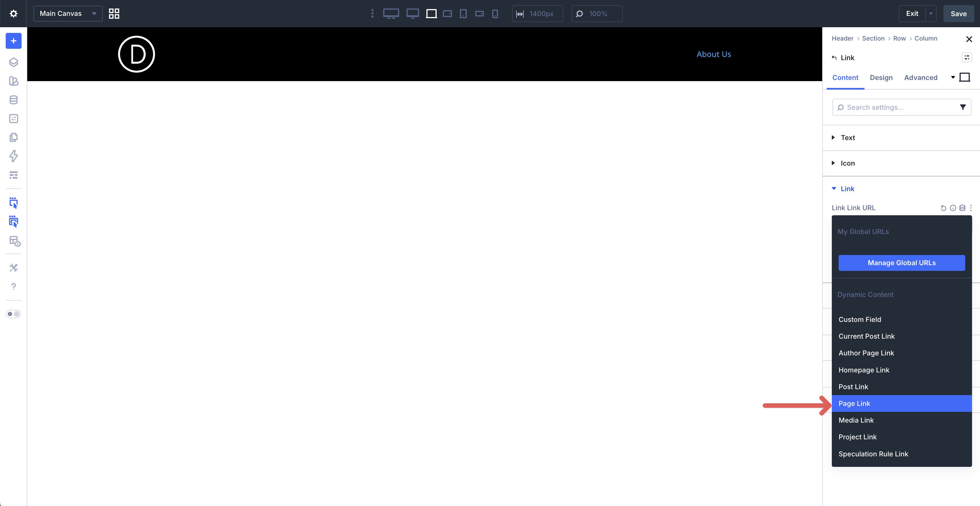Switch preview to phone portrait mode
Image resolution: width=980 pixels, height=506 pixels.
click(x=495, y=13)
